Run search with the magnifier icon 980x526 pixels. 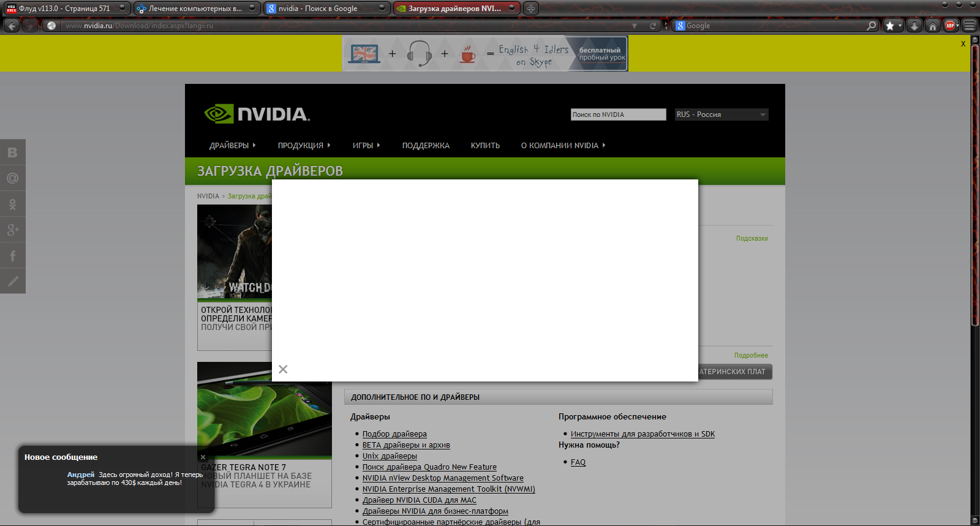tap(872, 26)
